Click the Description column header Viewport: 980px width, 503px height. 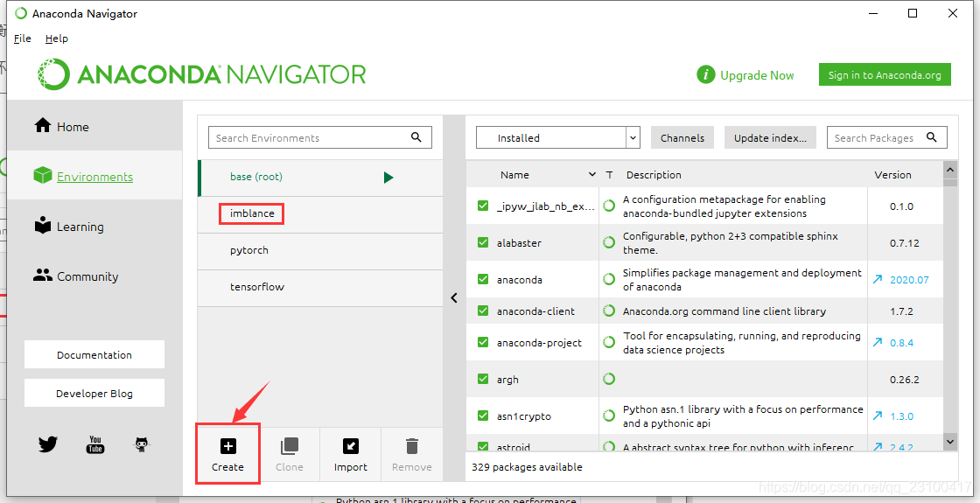click(x=654, y=175)
